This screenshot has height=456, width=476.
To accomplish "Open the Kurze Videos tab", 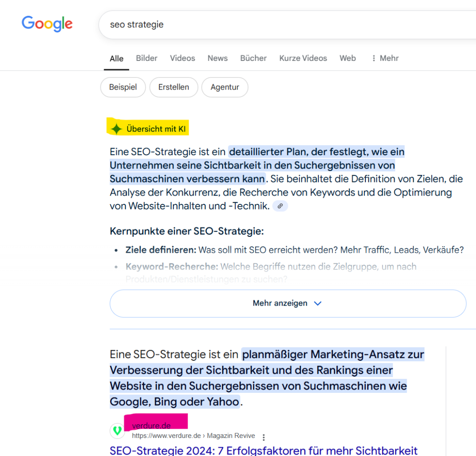I will [x=303, y=59].
